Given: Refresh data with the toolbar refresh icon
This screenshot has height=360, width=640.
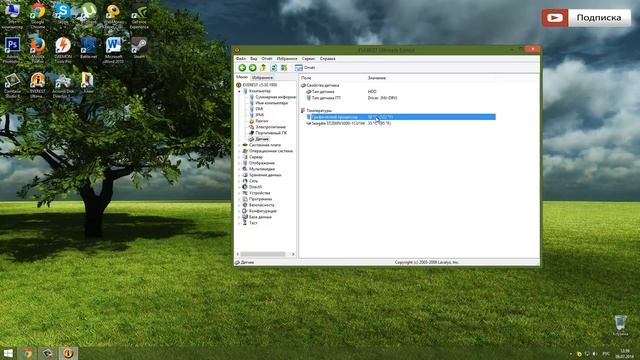Looking at the screenshot, I should (x=274, y=68).
